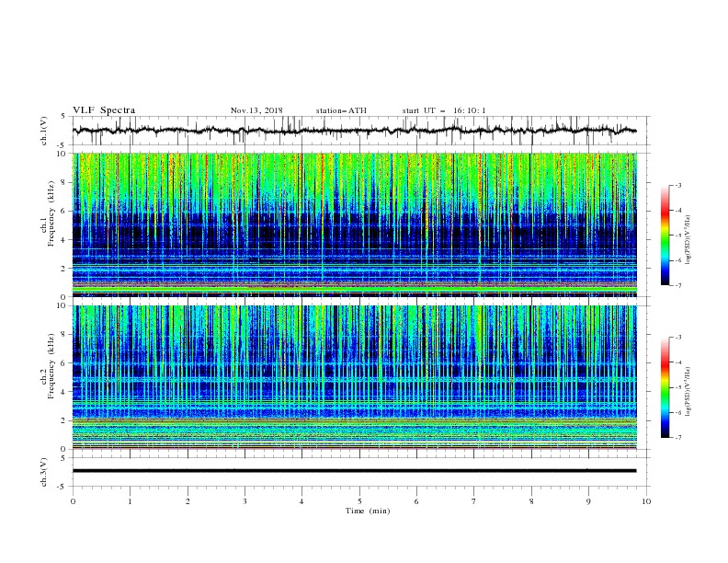Screen dimensions: 728x563
Task: Click the 'ch.1(V)' axis label at the top
Action: tap(44, 131)
